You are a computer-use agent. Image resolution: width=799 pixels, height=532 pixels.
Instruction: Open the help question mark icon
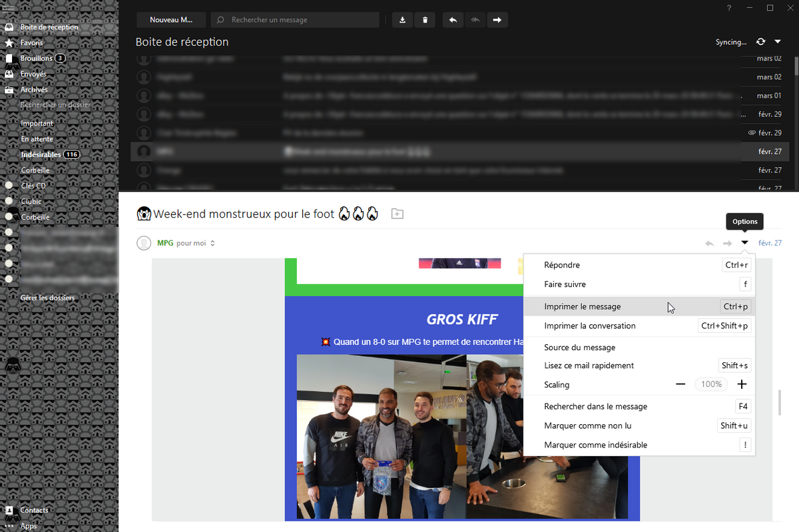pos(730,8)
